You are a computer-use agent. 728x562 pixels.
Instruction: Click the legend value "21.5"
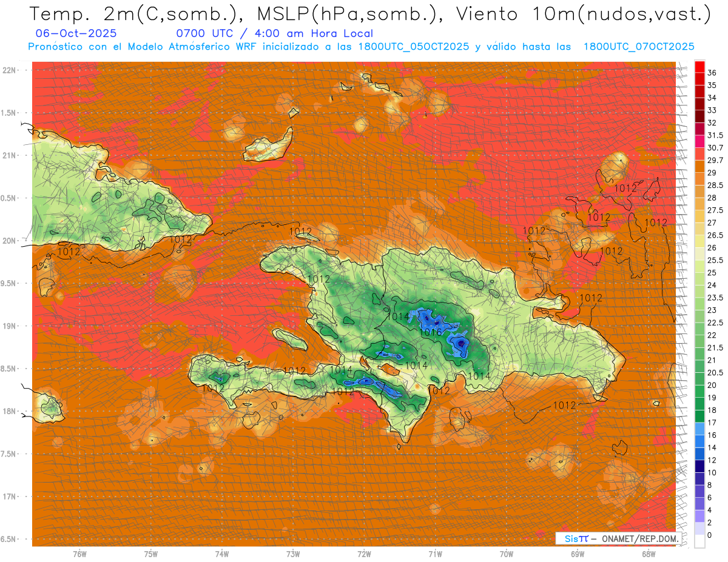coord(716,347)
